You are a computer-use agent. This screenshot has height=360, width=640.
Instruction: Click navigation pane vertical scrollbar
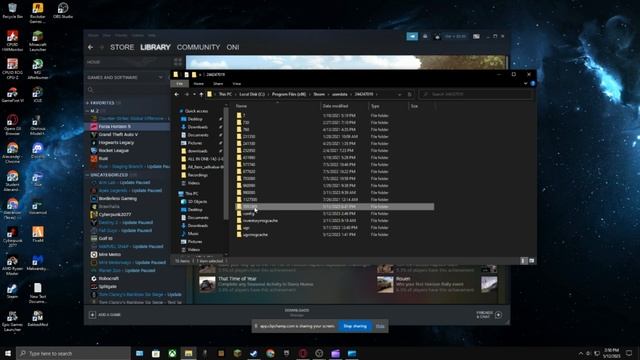[226, 163]
